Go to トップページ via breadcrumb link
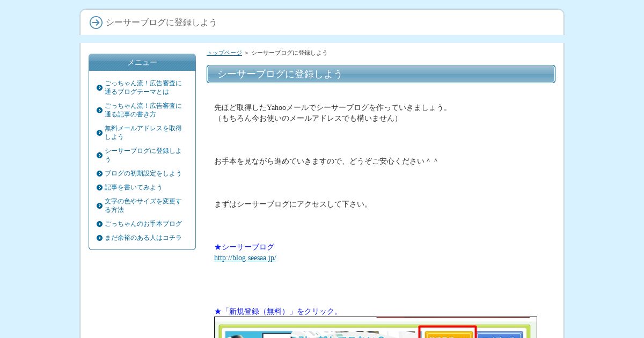 pyautogui.click(x=224, y=53)
